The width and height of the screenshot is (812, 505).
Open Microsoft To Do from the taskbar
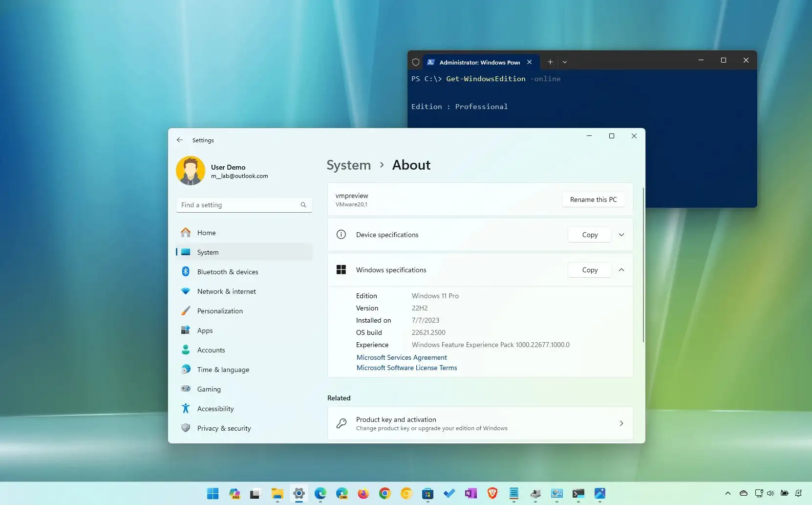pyautogui.click(x=449, y=494)
